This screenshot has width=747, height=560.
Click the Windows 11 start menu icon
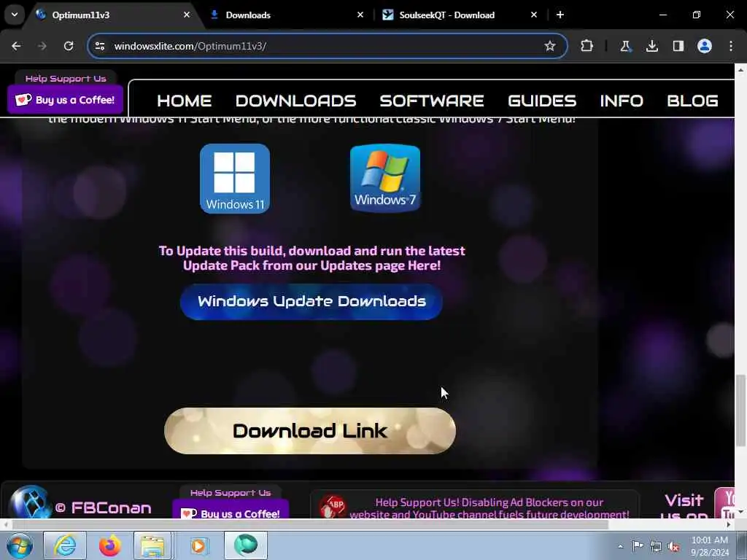click(235, 179)
